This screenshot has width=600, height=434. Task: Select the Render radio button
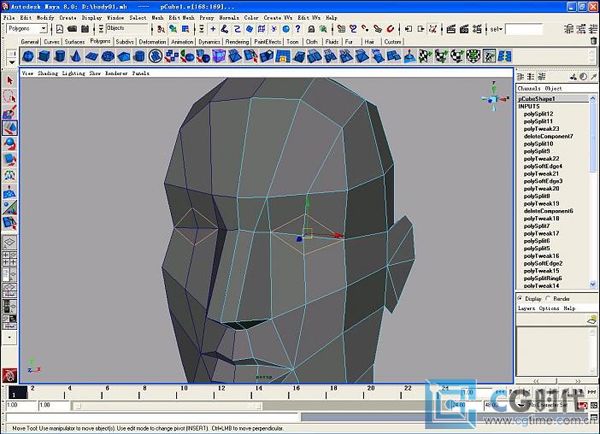tap(548, 298)
